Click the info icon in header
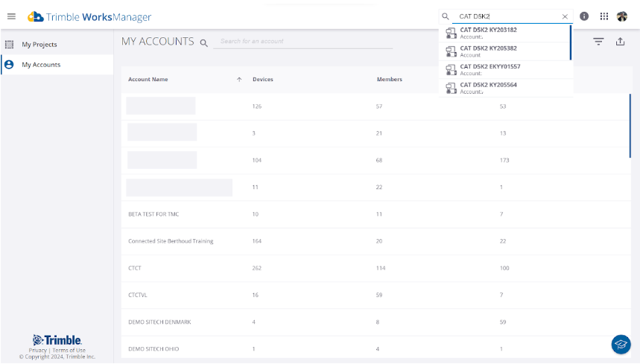This screenshot has height=364, width=640. click(584, 16)
